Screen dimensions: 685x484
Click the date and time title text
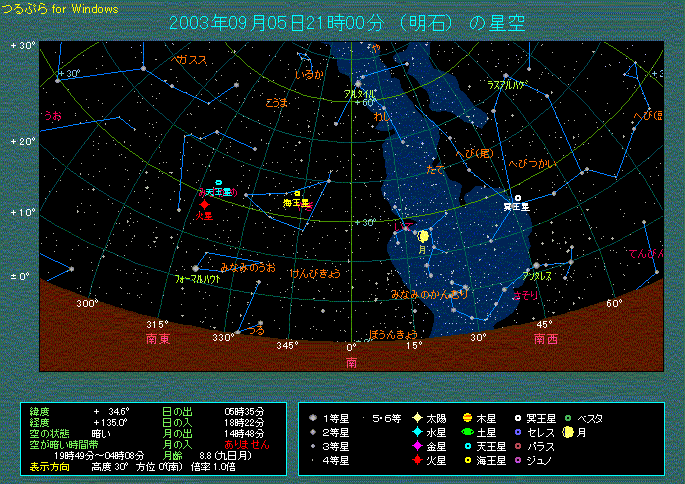pyautogui.click(x=348, y=23)
